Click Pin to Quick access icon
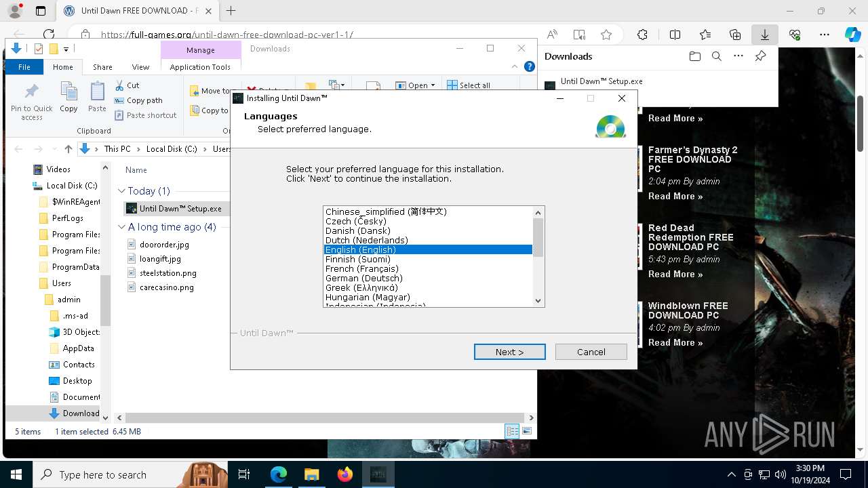Viewport: 868px width, 488px height. coord(31,102)
